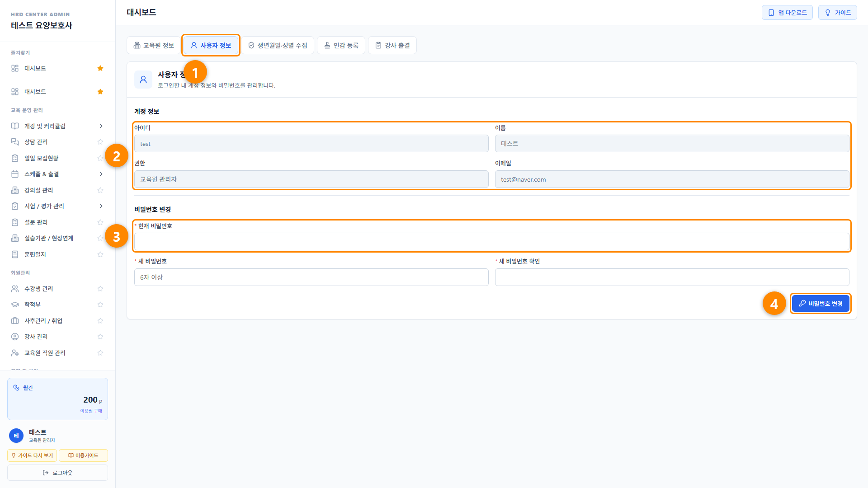Switch to 생년월일·성별 수집 tab
Image resolution: width=868 pixels, height=488 pixels.
278,45
